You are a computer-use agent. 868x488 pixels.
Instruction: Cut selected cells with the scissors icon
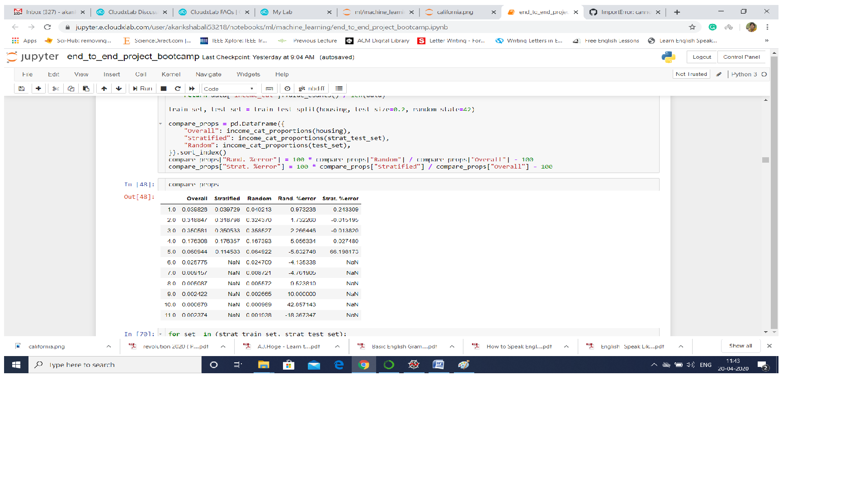(x=56, y=89)
